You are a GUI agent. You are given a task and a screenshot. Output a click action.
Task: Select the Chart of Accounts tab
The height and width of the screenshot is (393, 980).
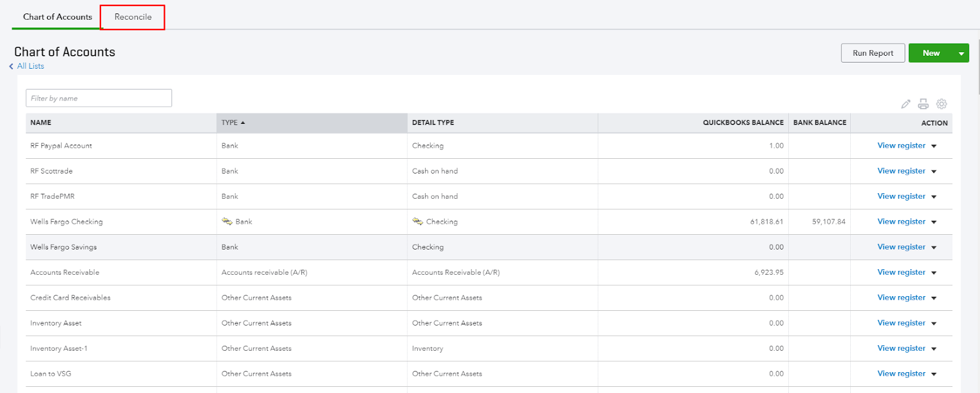[x=58, y=17]
